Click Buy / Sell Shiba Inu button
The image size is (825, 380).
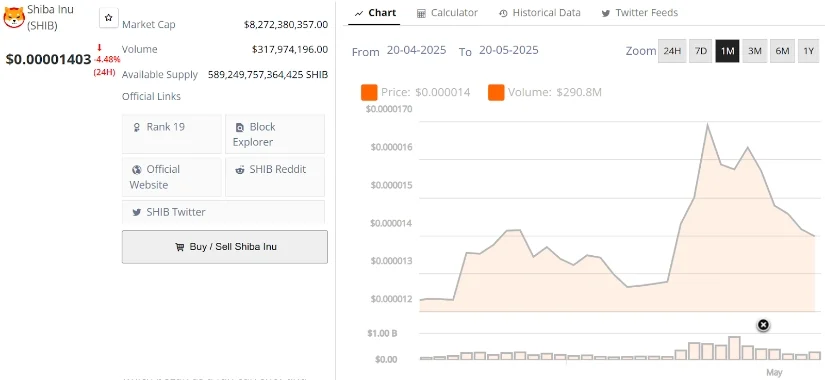(x=225, y=247)
